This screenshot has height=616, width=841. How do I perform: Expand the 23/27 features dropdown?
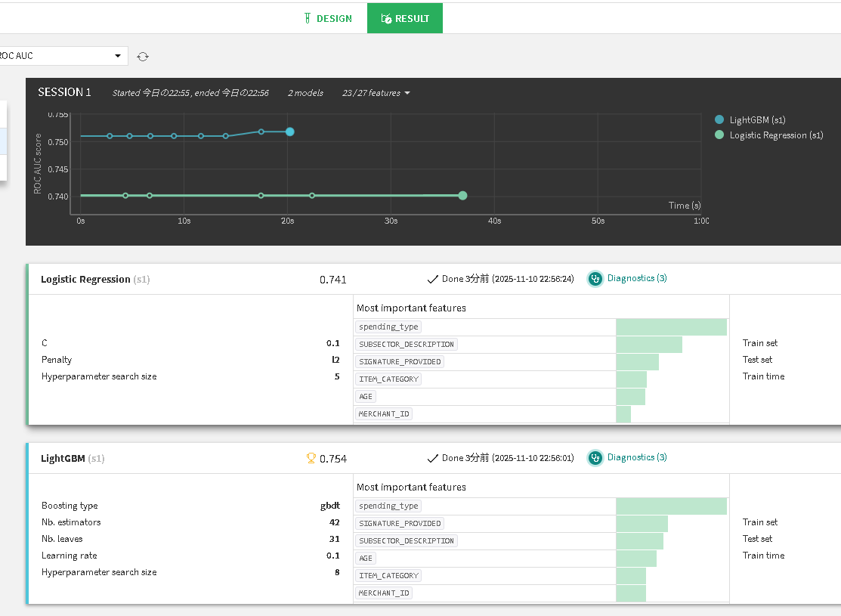[376, 93]
